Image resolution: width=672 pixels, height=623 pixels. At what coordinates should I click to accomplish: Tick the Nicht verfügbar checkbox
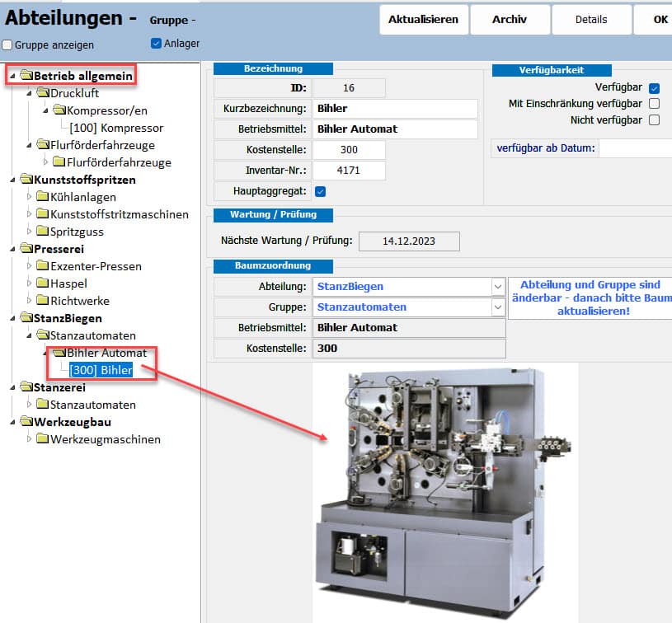coord(654,120)
